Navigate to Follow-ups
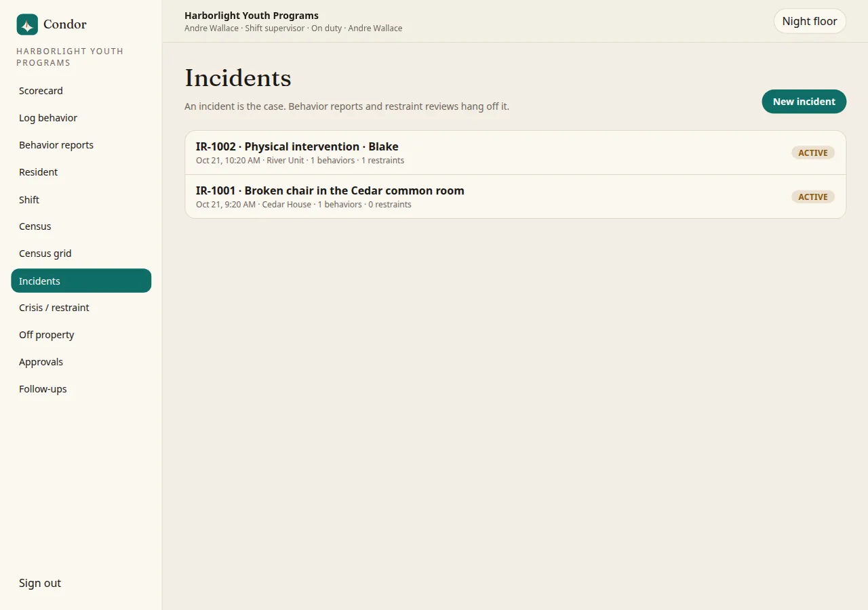 click(x=81, y=389)
